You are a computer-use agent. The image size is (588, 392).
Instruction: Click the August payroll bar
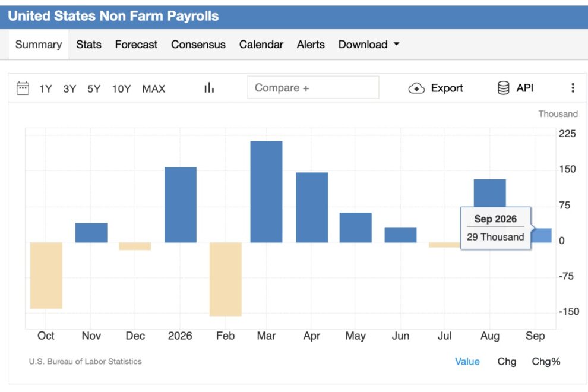click(x=490, y=193)
